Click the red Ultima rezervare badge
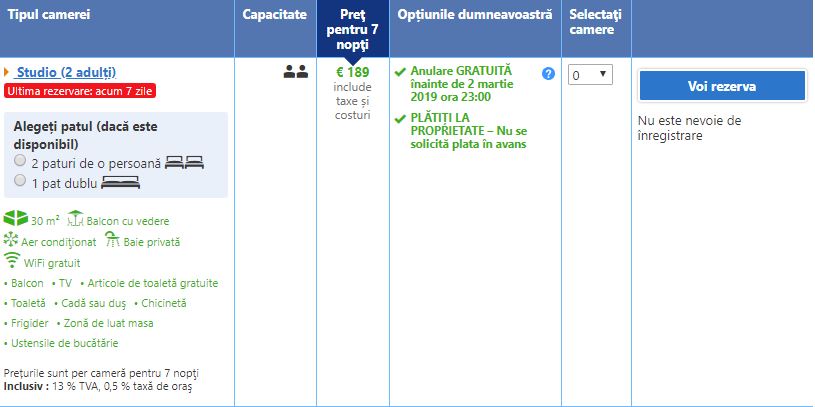Screen dimensions: 815x407 click(80, 91)
